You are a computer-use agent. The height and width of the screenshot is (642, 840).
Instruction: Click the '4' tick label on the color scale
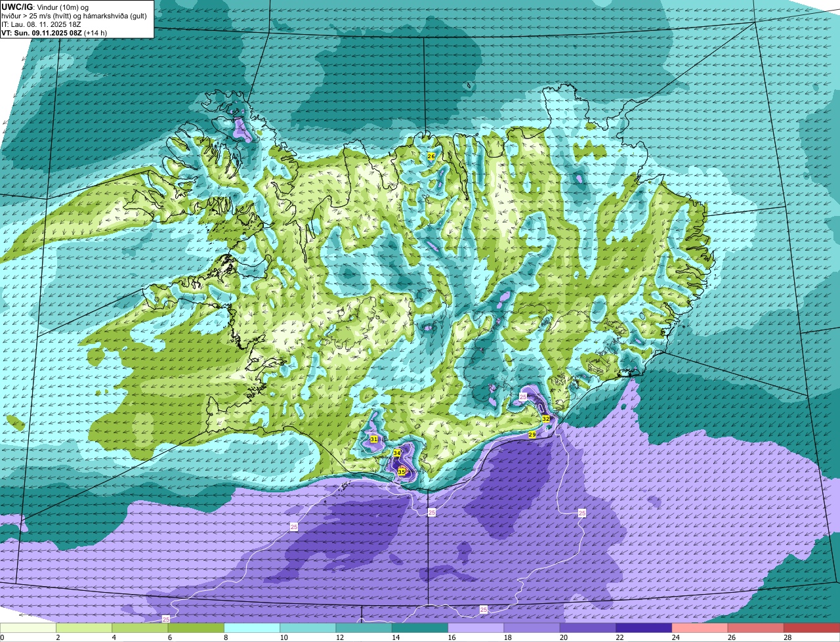(114, 637)
